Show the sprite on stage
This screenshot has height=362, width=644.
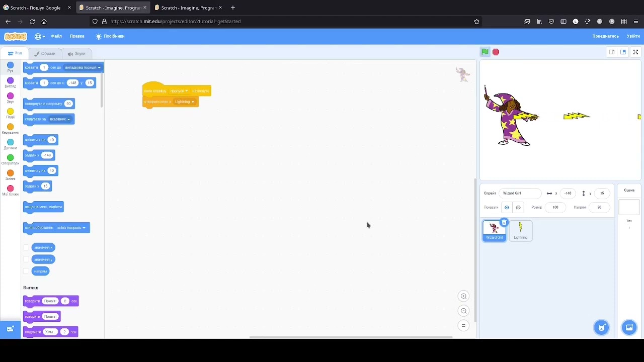click(x=507, y=207)
